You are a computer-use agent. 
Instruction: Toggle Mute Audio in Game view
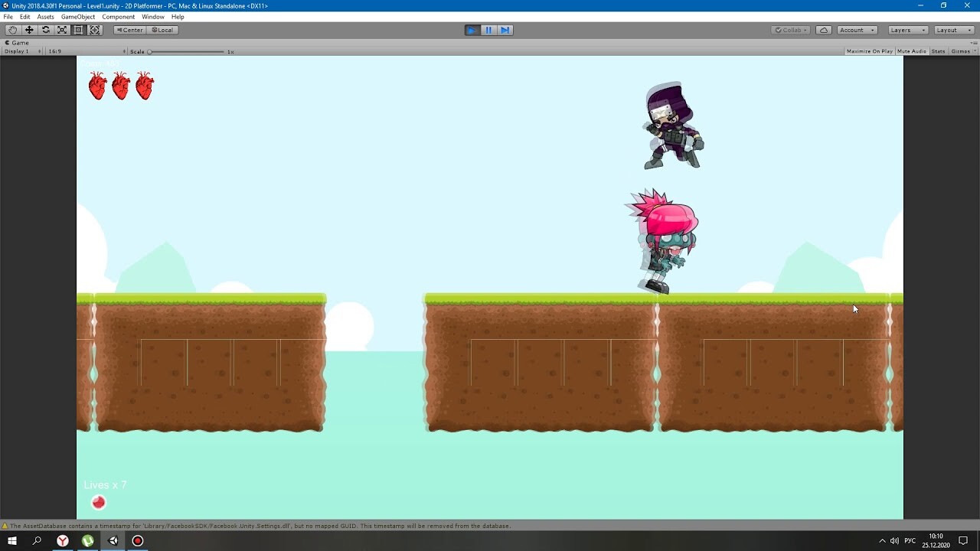[912, 51]
